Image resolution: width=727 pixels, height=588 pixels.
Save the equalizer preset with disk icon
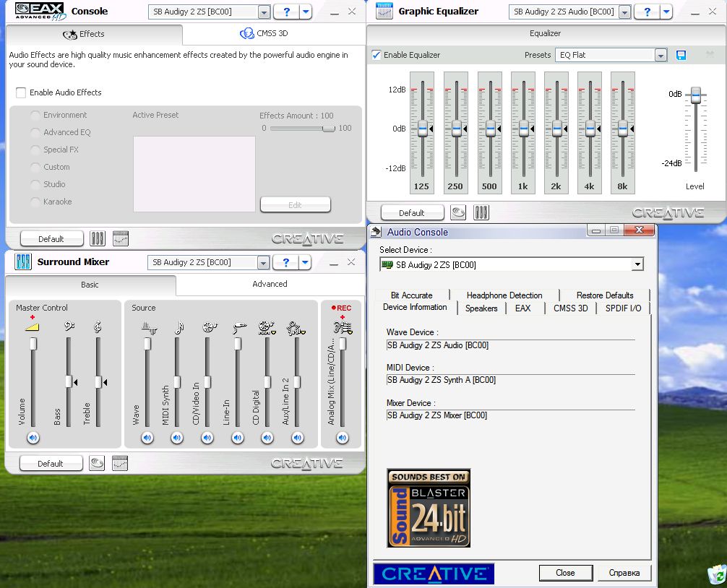(681, 55)
